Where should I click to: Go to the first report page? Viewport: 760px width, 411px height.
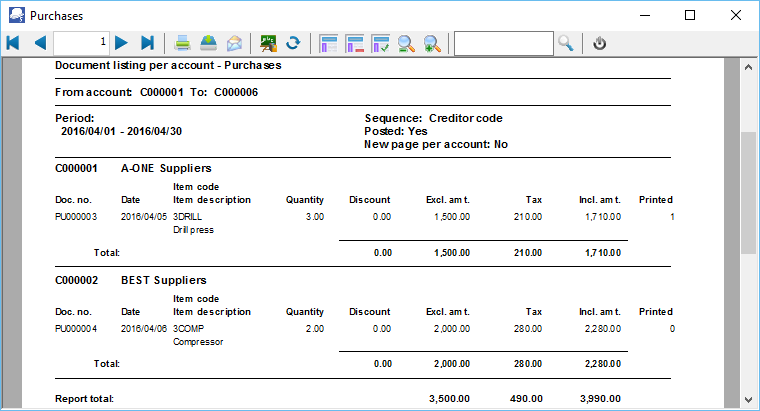point(13,43)
